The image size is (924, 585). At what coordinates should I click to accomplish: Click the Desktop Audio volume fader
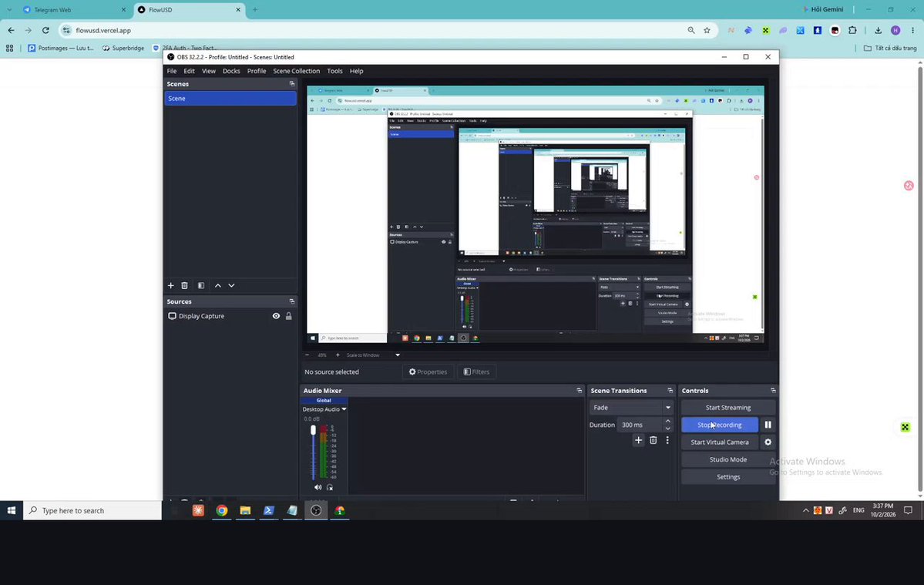313,430
